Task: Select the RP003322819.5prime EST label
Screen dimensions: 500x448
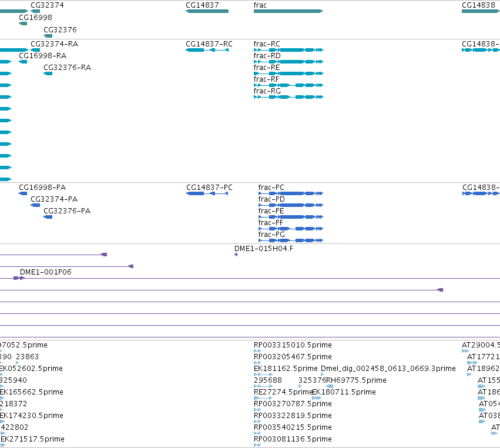Action: point(293,416)
